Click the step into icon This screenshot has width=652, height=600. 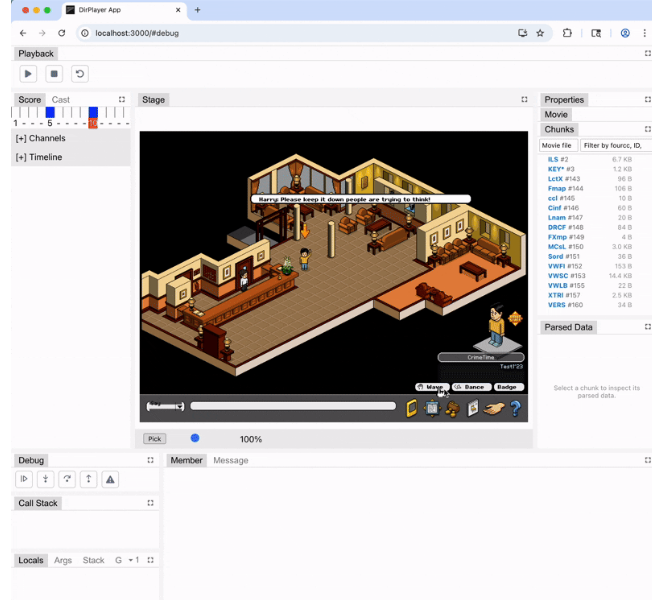[x=45, y=479]
